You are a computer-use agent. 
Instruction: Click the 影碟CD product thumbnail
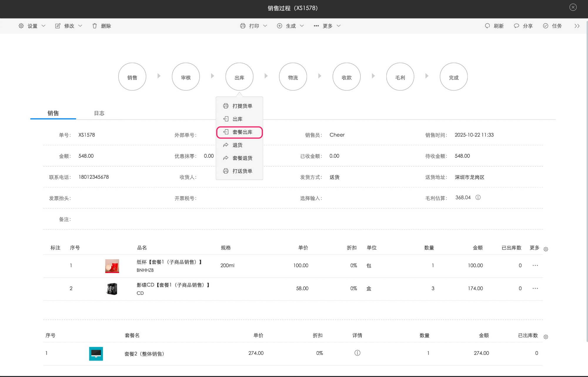tap(112, 288)
